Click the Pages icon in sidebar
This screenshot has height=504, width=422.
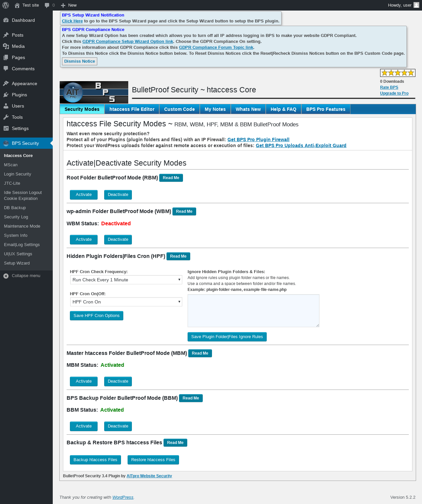coord(6,57)
